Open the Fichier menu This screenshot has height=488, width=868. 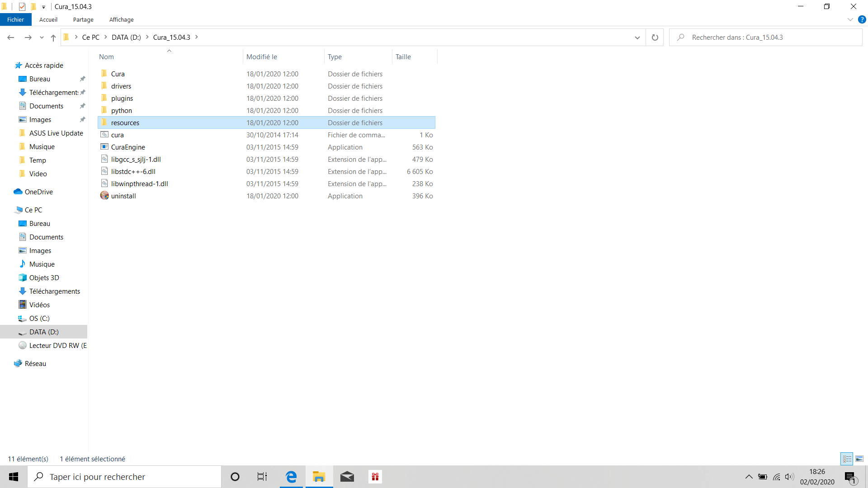[15, 19]
